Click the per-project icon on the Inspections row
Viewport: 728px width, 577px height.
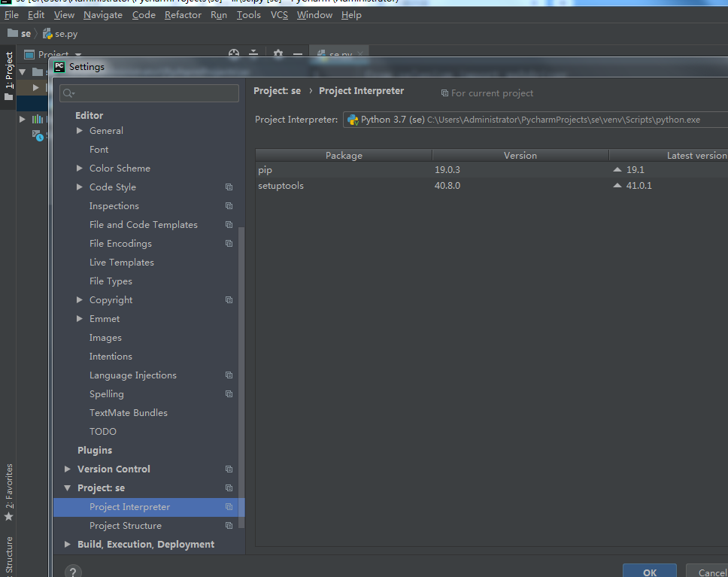[x=229, y=206]
